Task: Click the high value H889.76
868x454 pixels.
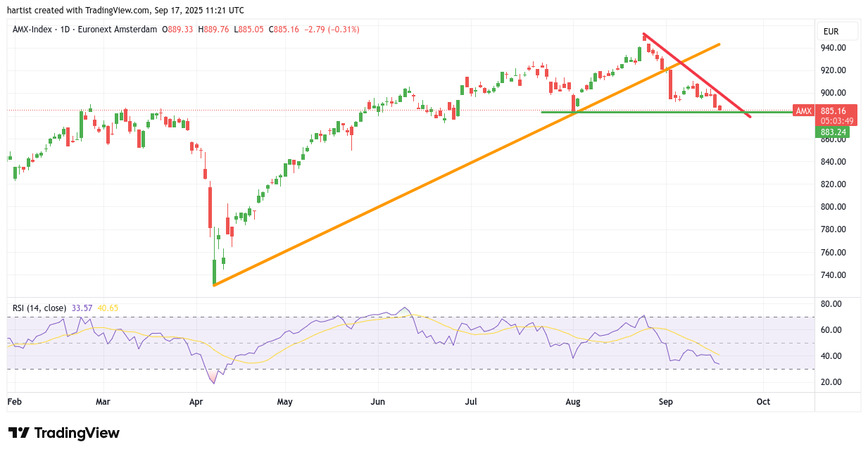Action: 214,30
